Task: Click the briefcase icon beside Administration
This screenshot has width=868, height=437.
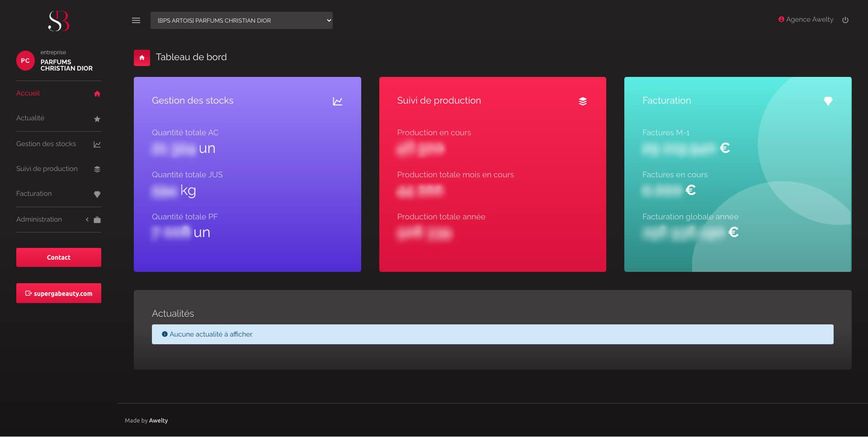Action: (97, 220)
